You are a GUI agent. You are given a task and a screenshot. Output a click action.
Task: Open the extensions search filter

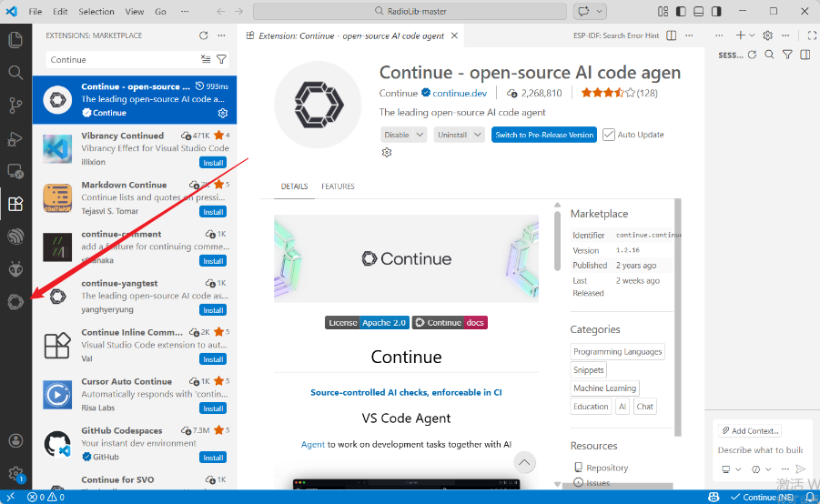(222, 59)
